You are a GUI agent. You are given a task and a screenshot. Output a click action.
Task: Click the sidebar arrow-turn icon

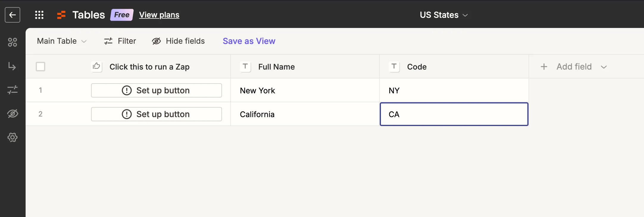coord(12,66)
